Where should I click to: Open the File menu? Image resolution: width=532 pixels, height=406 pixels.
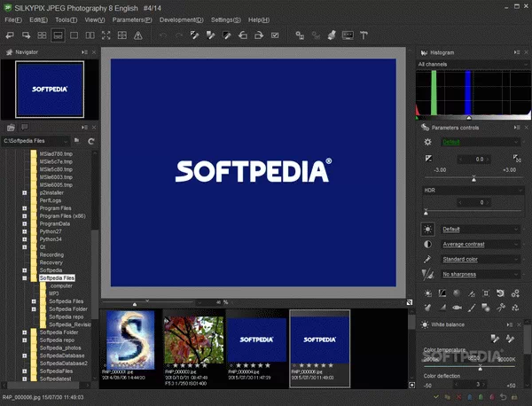tap(13, 20)
